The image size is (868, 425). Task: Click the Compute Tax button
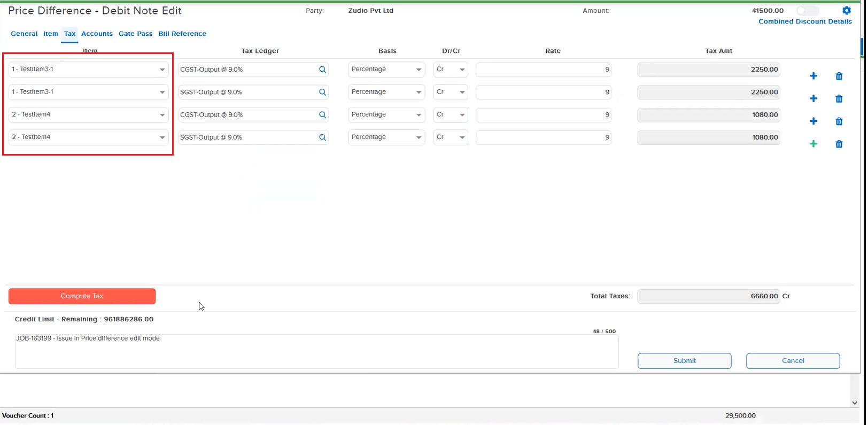click(x=82, y=296)
